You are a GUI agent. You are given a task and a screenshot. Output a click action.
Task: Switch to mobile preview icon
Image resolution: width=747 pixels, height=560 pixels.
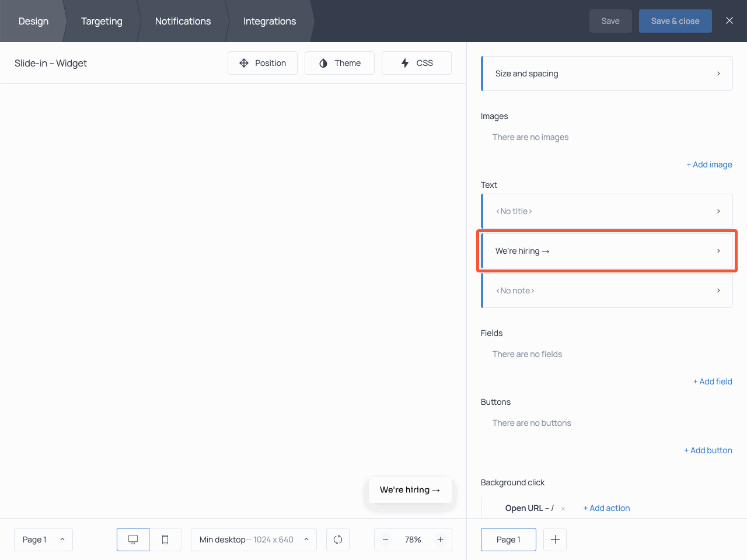coord(165,540)
